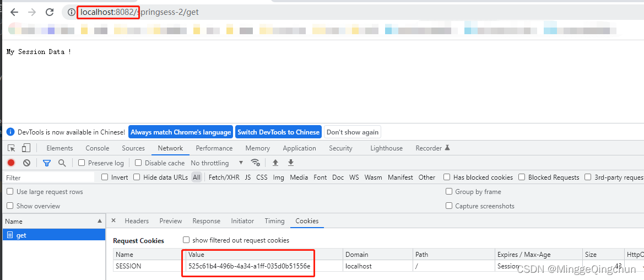The width and height of the screenshot is (644, 280).
Task: Open the Headers detail tab
Action: click(x=137, y=221)
